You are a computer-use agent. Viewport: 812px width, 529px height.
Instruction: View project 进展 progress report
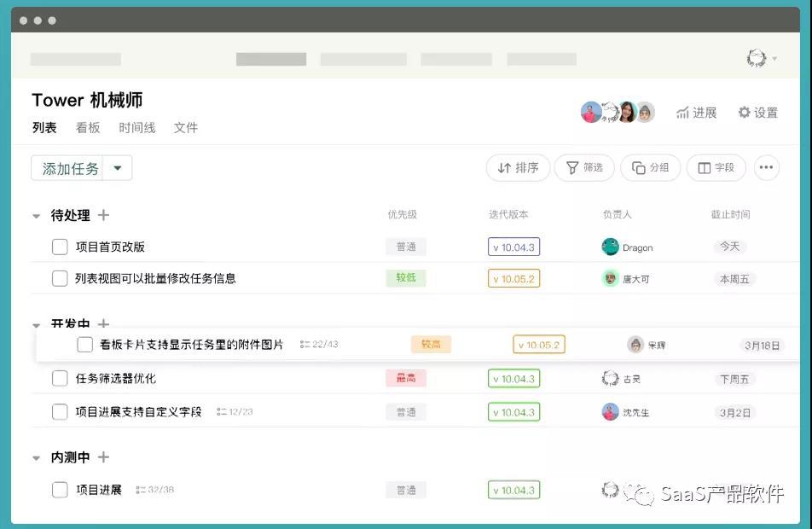pos(697,112)
